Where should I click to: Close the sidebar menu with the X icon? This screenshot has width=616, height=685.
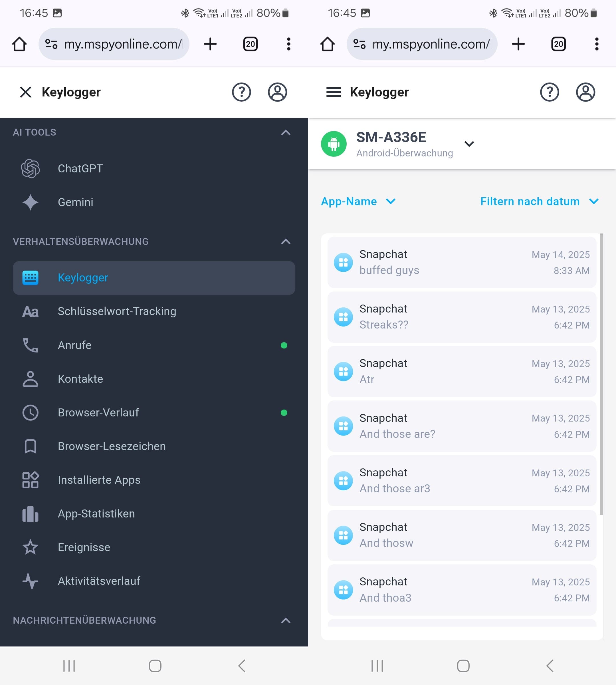26,92
